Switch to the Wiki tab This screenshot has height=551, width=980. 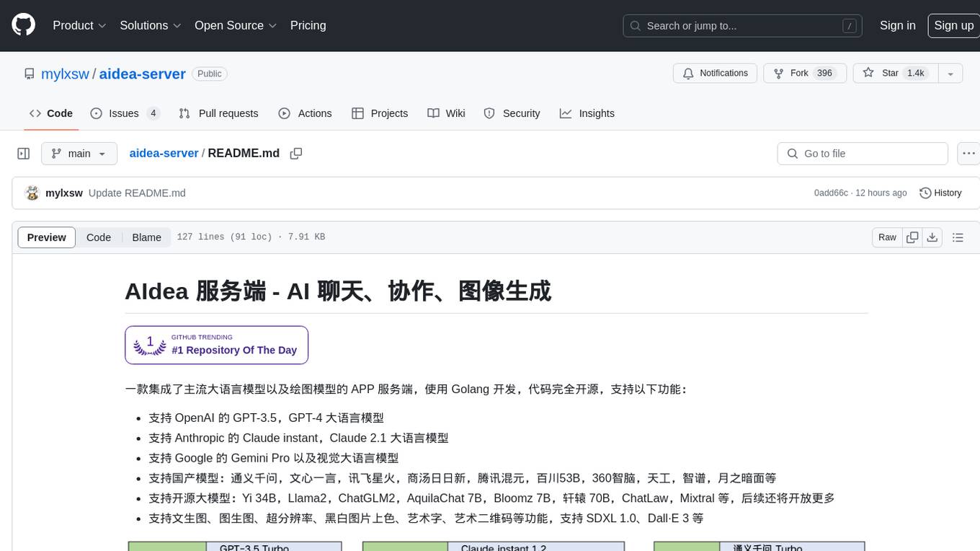pos(446,113)
